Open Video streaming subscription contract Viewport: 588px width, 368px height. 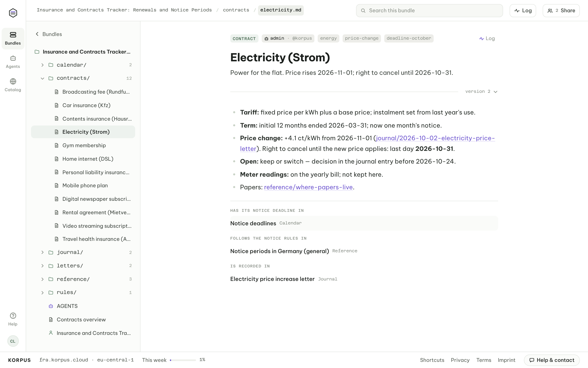(83, 226)
